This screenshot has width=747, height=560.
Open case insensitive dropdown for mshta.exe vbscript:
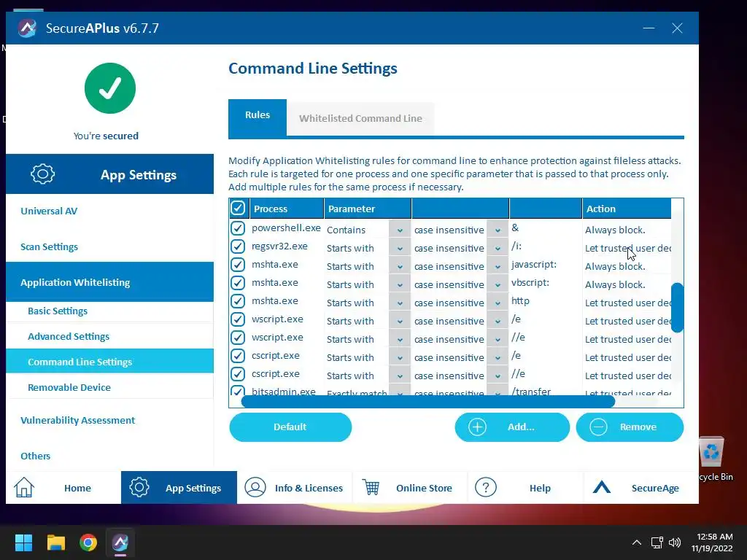click(x=498, y=285)
